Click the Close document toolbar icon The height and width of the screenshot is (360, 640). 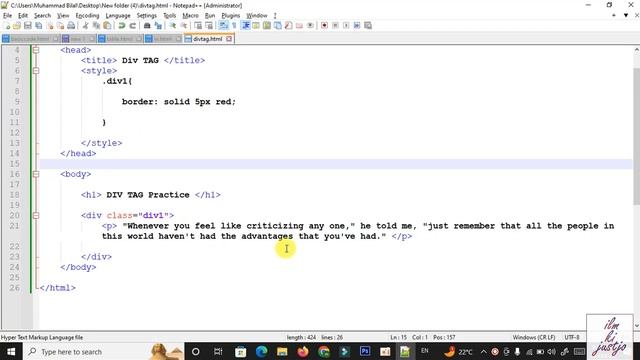point(50,26)
